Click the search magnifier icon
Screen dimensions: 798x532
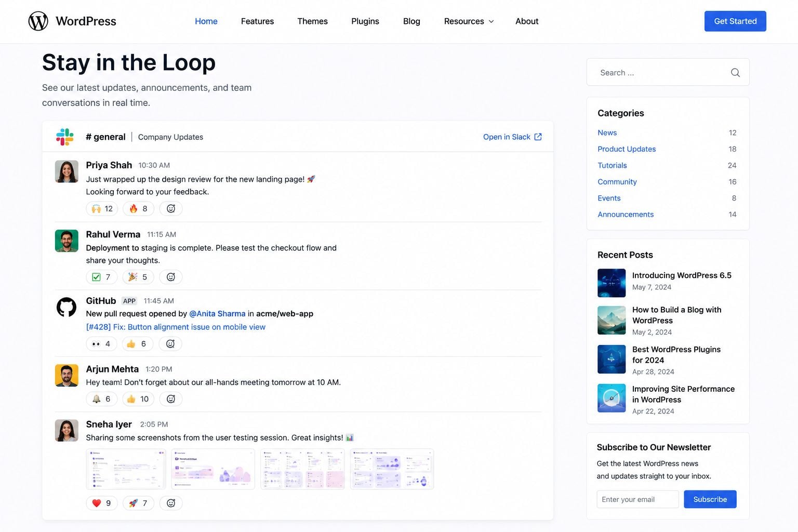735,73
